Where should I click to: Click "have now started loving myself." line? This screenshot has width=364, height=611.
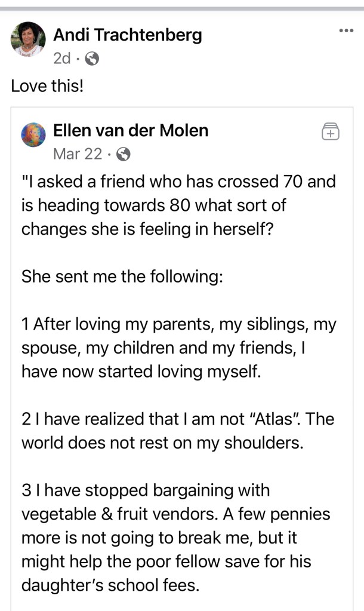pyautogui.click(x=141, y=372)
